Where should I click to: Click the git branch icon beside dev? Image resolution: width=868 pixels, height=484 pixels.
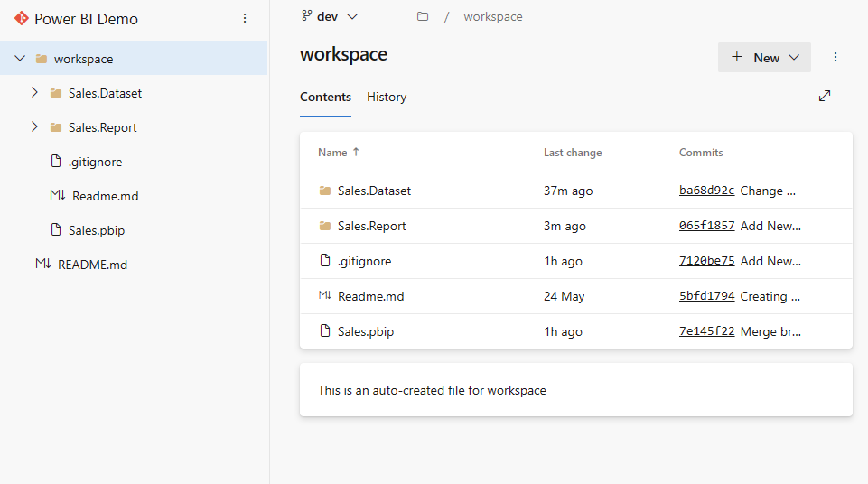click(307, 16)
